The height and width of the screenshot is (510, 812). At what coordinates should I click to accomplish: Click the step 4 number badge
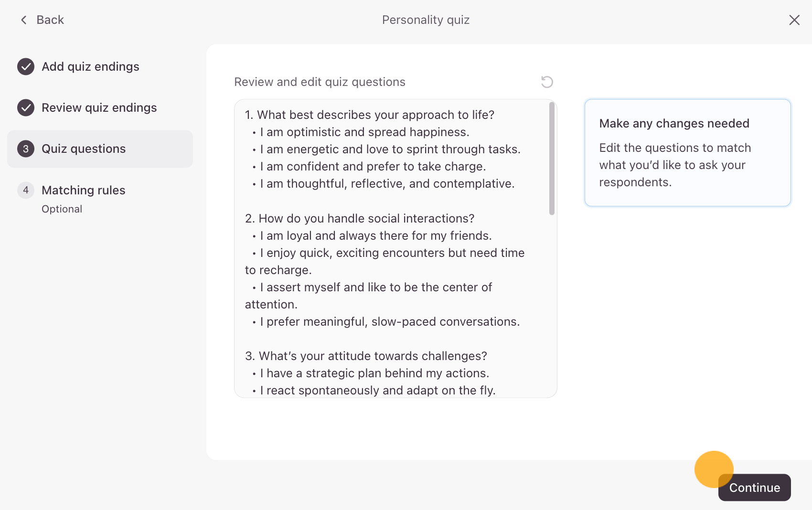26,190
